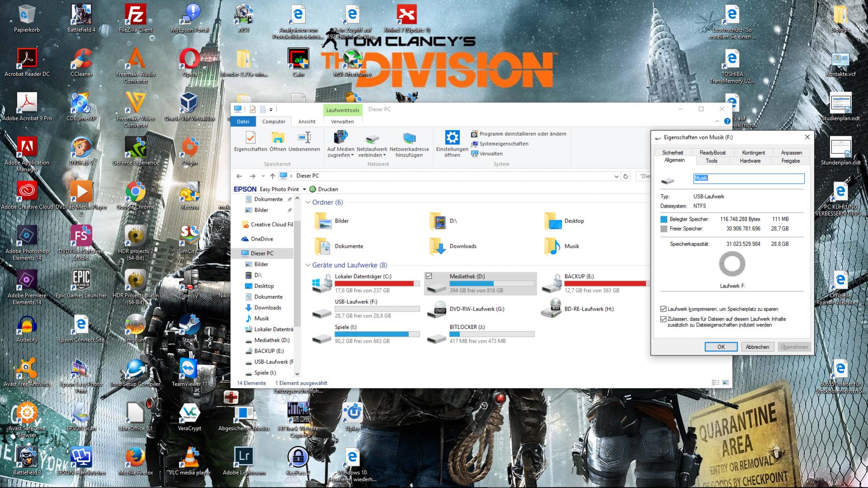This screenshot has width=868, height=488.
Task: Switch Explorer to details view
Action: 716,383
